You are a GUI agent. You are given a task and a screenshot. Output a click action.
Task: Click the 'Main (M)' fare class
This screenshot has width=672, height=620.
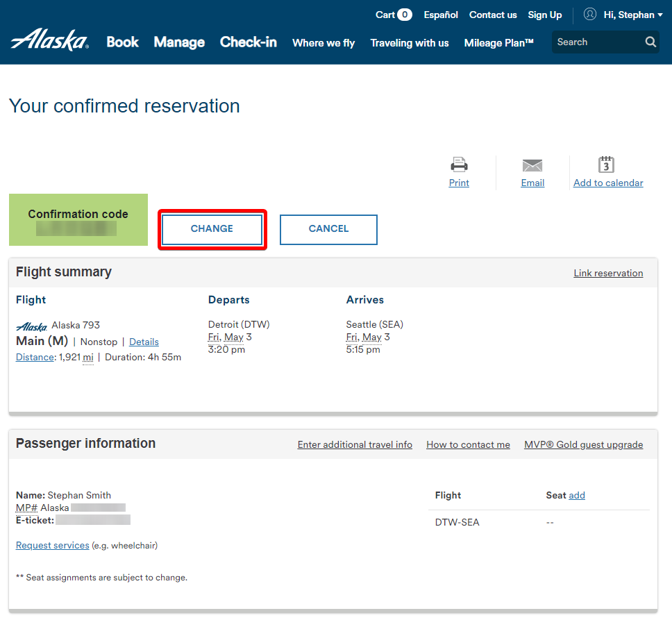[x=42, y=341]
